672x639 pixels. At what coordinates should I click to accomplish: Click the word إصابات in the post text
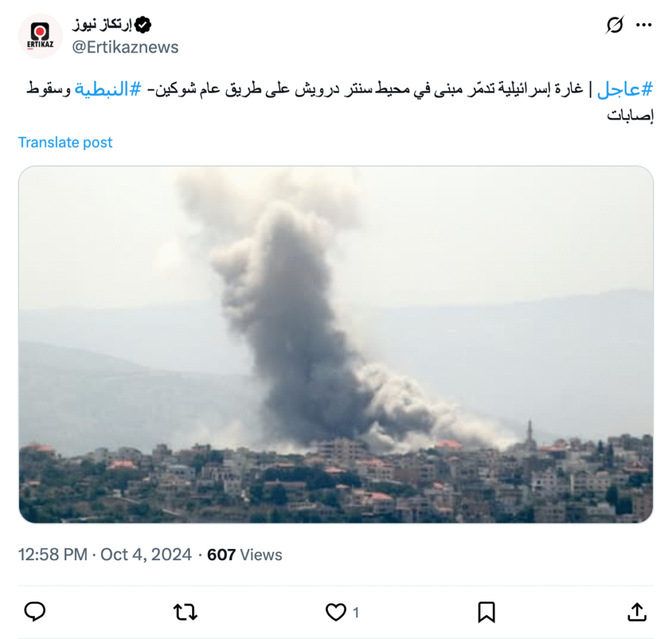[x=630, y=115]
